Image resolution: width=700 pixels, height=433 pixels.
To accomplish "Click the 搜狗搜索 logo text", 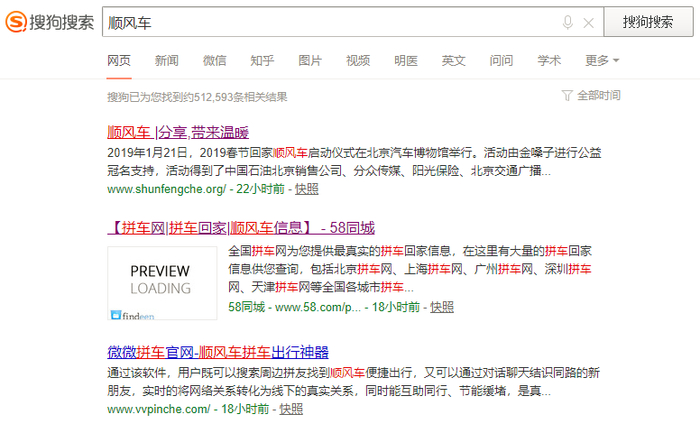I will [62, 22].
